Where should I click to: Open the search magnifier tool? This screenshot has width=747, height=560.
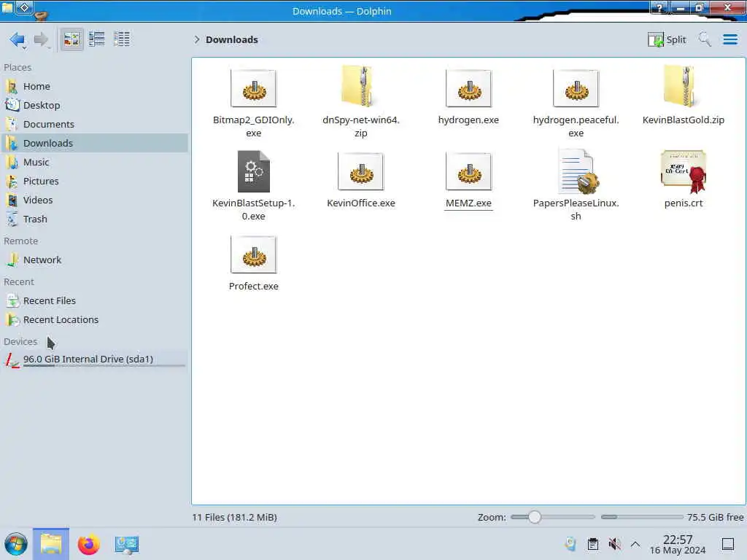705,39
